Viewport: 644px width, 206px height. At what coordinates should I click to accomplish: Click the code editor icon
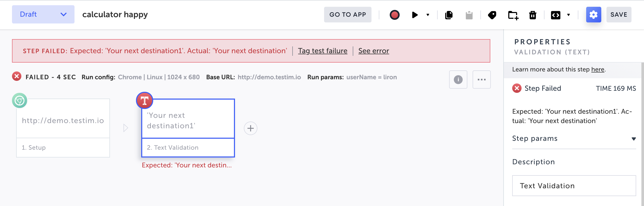coord(555,15)
